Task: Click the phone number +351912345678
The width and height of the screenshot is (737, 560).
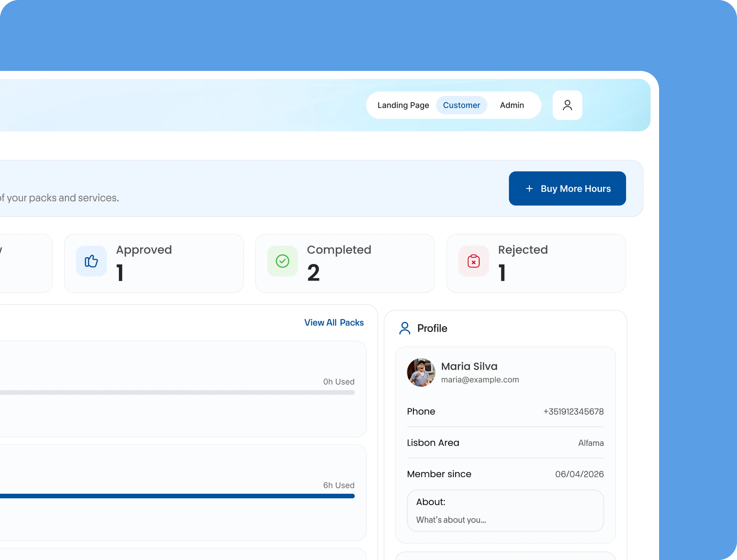Action: click(x=574, y=411)
